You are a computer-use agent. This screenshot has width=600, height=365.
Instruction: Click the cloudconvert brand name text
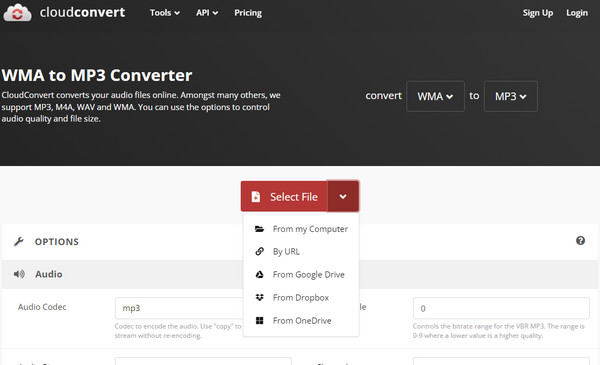(82, 12)
